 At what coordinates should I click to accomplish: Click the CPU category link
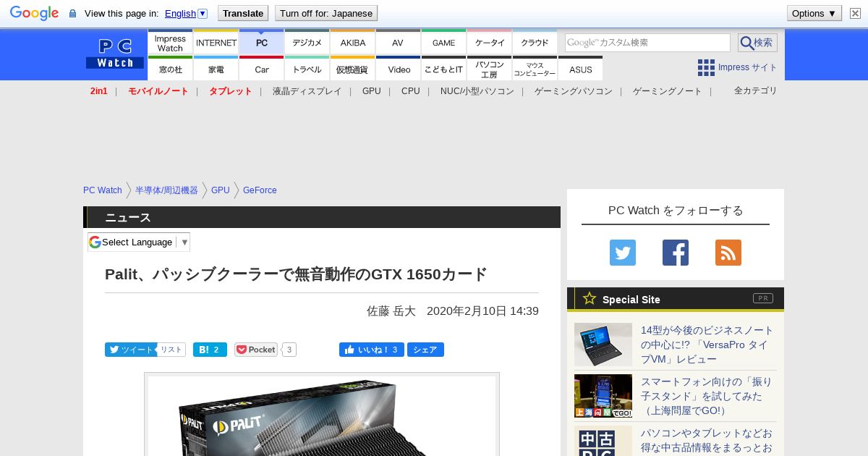pyautogui.click(x=411, y=91)
